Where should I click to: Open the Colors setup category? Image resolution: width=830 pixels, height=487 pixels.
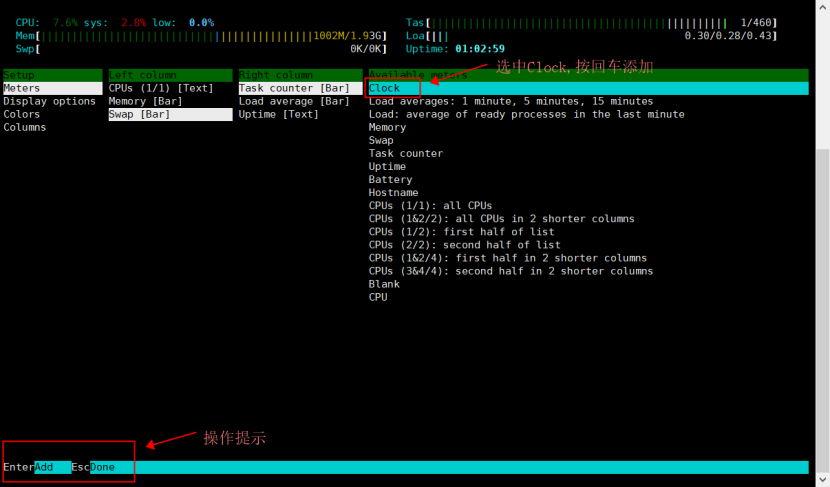point(22,114)
